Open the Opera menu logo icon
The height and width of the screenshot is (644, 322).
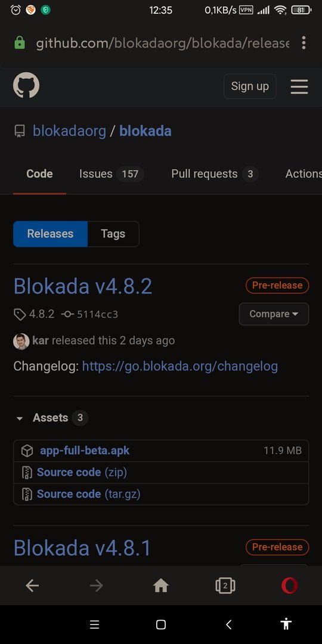coord(290,586)
